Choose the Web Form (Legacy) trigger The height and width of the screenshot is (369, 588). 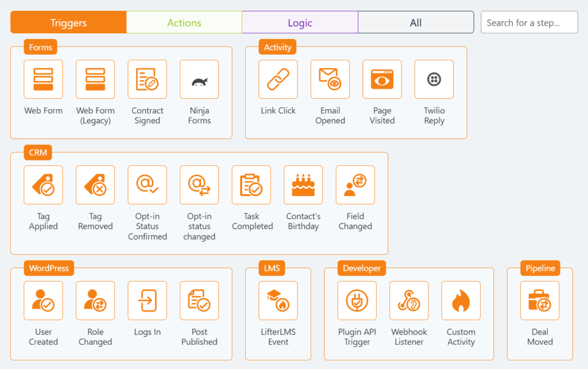95,79
